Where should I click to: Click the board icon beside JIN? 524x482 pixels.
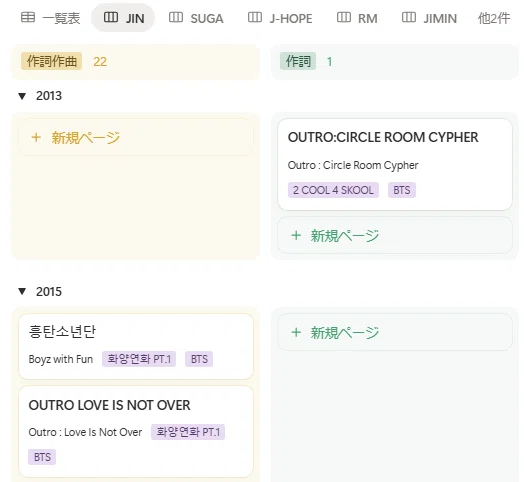111,17
